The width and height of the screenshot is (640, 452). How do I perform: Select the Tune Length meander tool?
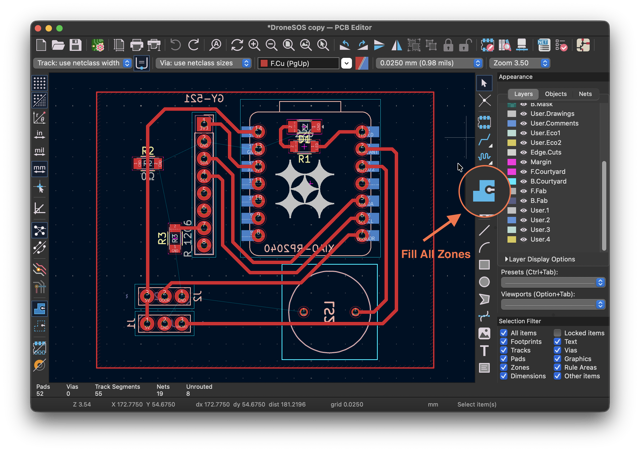pyautogui.click(x=484, y=157)
